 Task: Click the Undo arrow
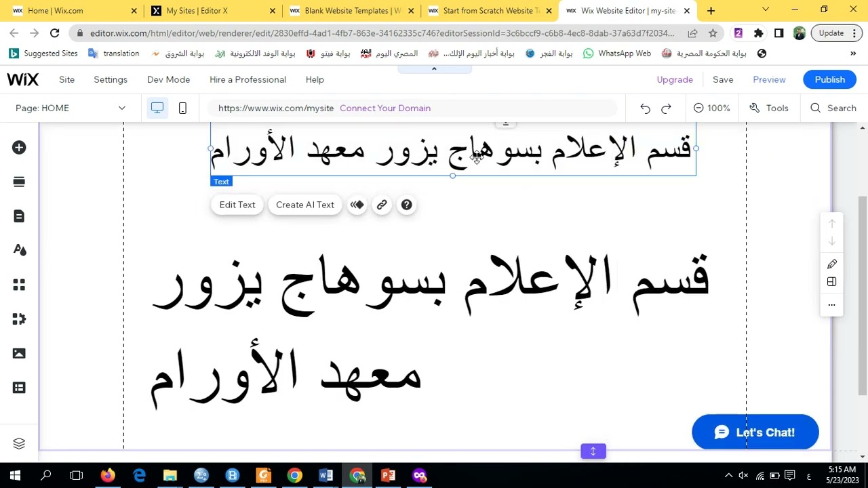coord(645,108)
